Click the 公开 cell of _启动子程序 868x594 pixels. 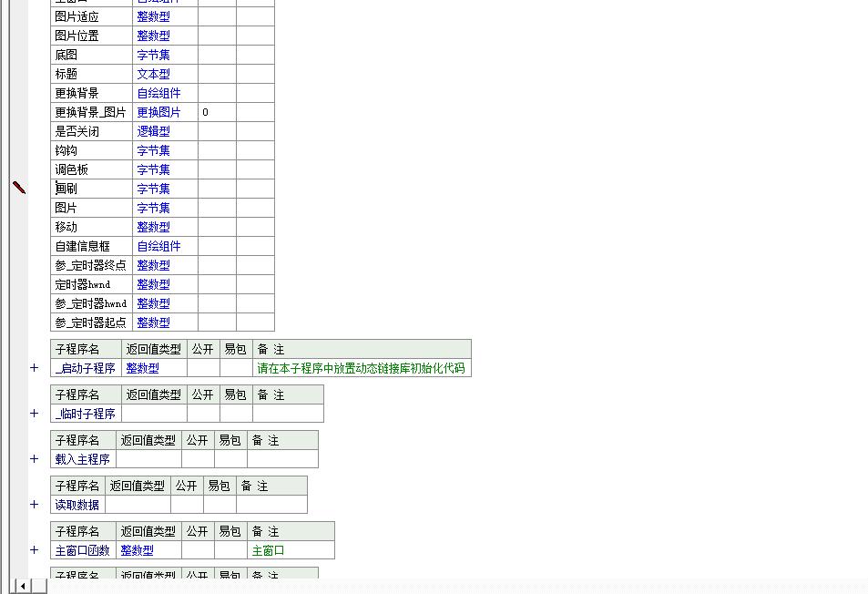click(203, 368)
